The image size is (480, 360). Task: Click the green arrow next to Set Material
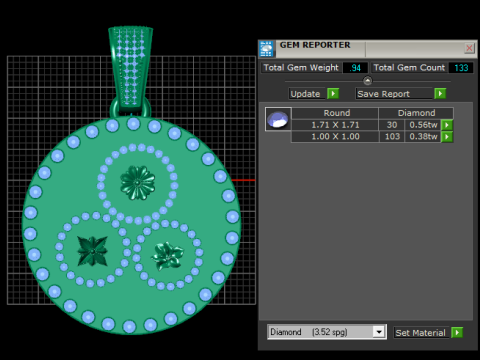point(457,332)
